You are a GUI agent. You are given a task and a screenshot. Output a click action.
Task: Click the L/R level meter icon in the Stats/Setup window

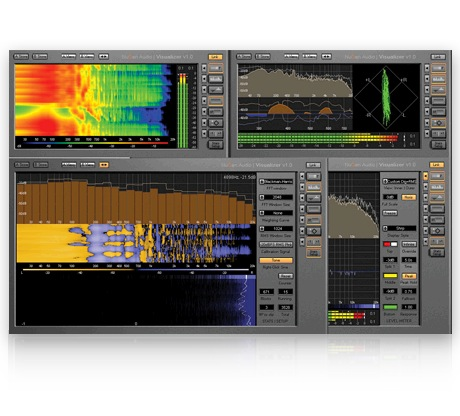click(314, 242)
